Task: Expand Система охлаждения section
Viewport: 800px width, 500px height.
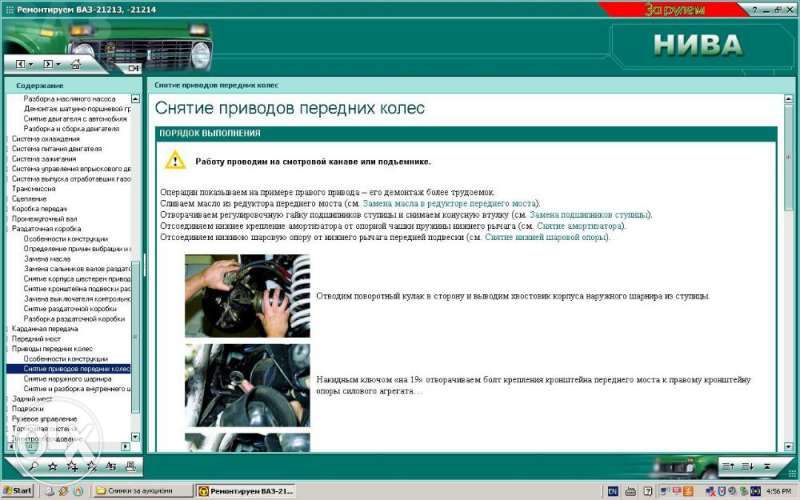Action: pos(45,139)
